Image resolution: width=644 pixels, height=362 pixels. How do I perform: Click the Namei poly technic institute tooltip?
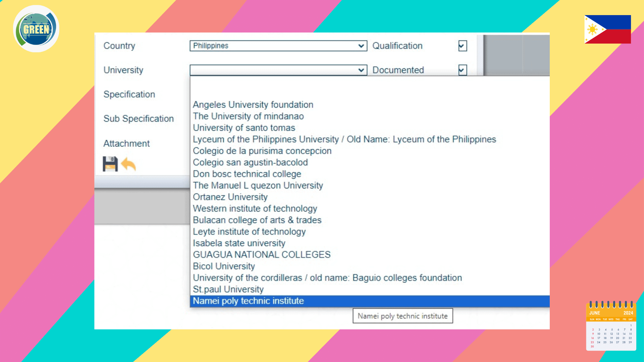(x=402, y=316)
